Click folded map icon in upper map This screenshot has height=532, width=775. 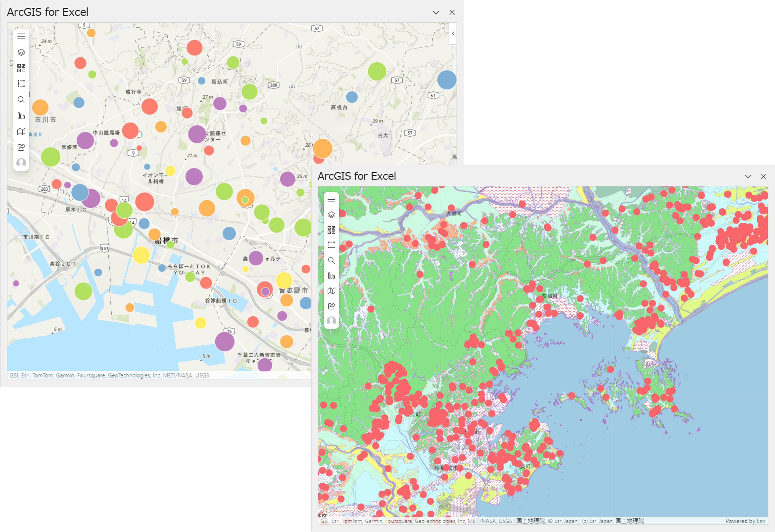point(21,131)
